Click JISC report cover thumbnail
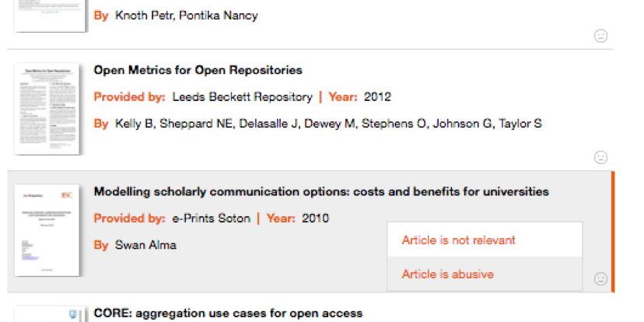This screenshot has width=644, height=322. (47, 230)
